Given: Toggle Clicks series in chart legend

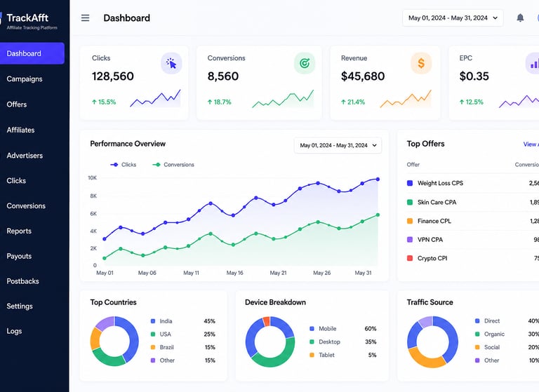Looking at the screenshot, I should point(123,165).
